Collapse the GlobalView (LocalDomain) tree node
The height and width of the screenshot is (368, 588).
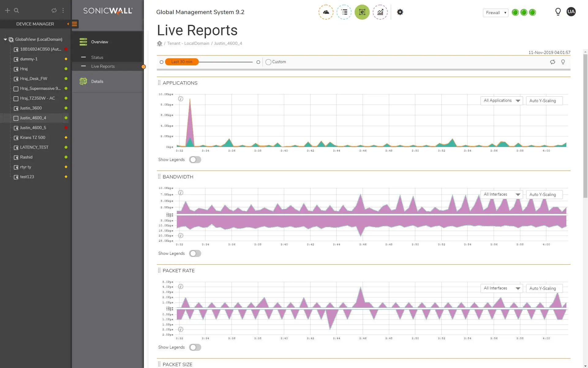[x=5, y=40]
